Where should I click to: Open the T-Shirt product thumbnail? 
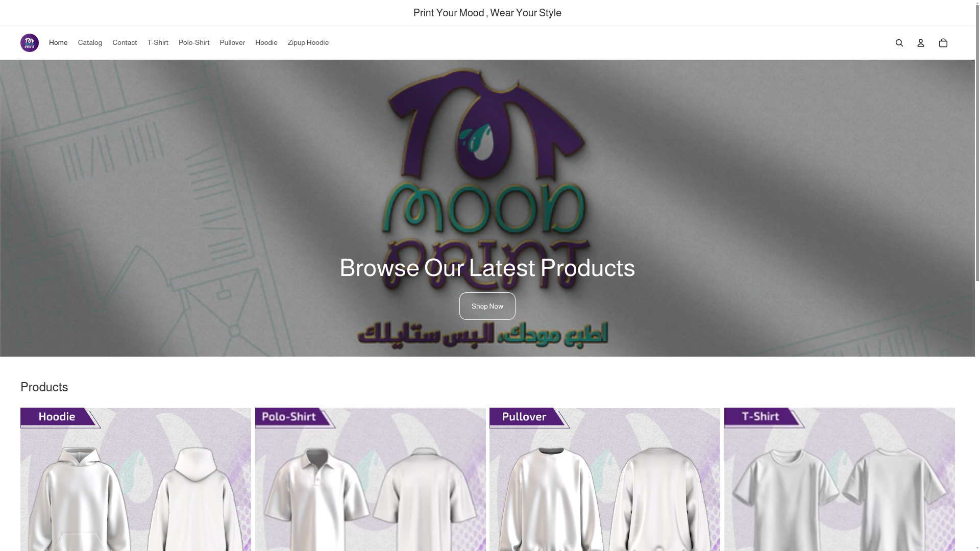pyautogui.click(x=840, y=479)
